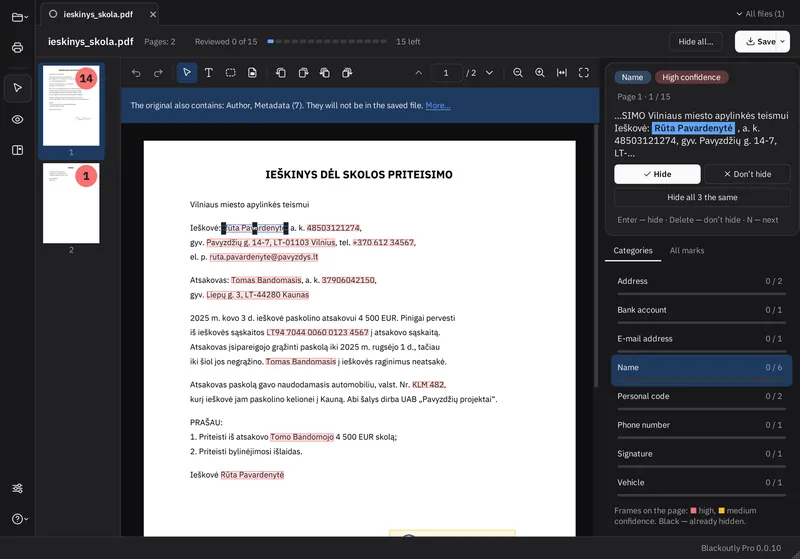Click the marked phone +370 612 34567
Viewport: 800px width, 559px height.
(383, 243)
